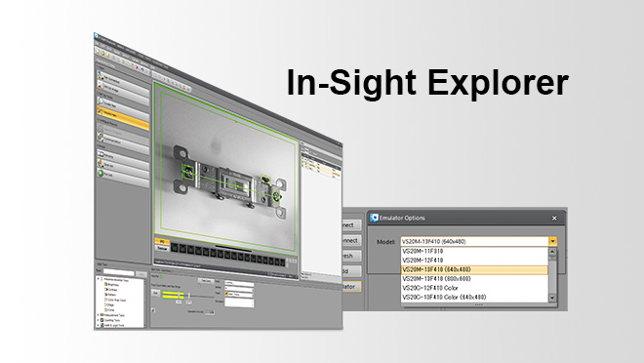Toggle the checkbox below the range slider
Viewport: 644px width, 363px height.
click(153, 310)
